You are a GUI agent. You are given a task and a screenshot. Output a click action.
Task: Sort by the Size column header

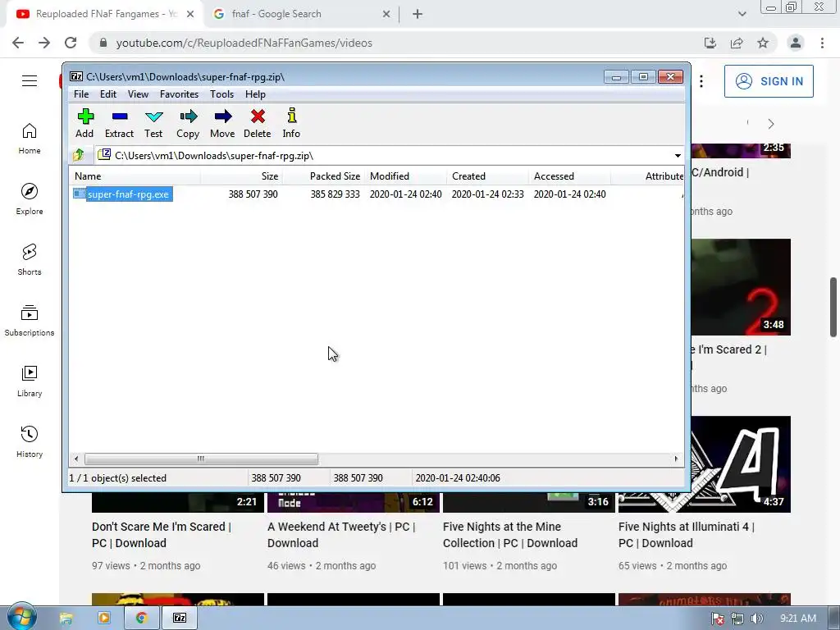point(242,176)
